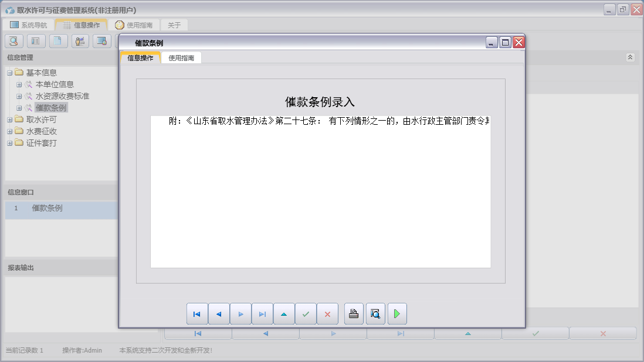The width and height of the screenshot is (644, 362).
Task: Expand the 取水许可 tree folder
Action: (x=10, y=119)
